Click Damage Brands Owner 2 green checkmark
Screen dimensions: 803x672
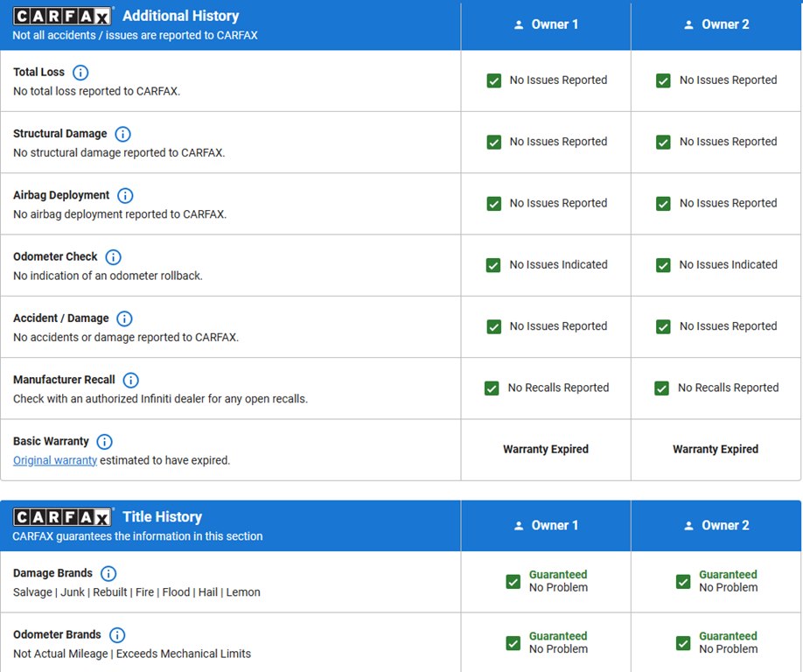pyautogui.click(x=683, y=581)
